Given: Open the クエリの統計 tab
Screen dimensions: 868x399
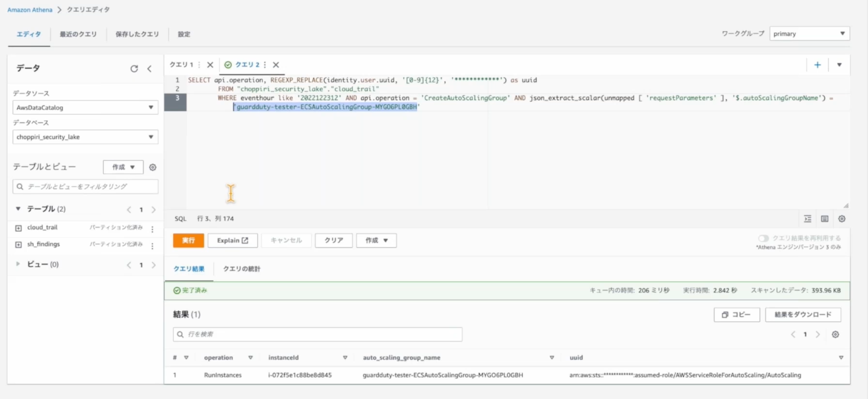Looking at the screenshot, I should 241,269.
